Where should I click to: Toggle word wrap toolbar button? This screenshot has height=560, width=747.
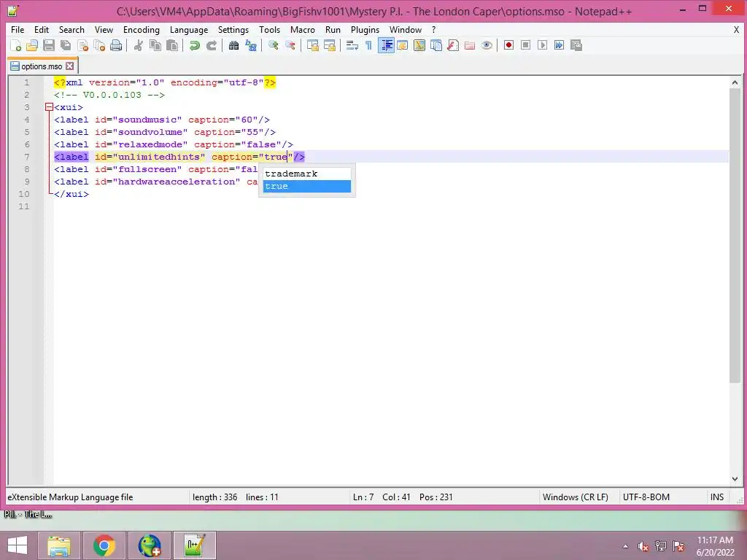[352, 45]
